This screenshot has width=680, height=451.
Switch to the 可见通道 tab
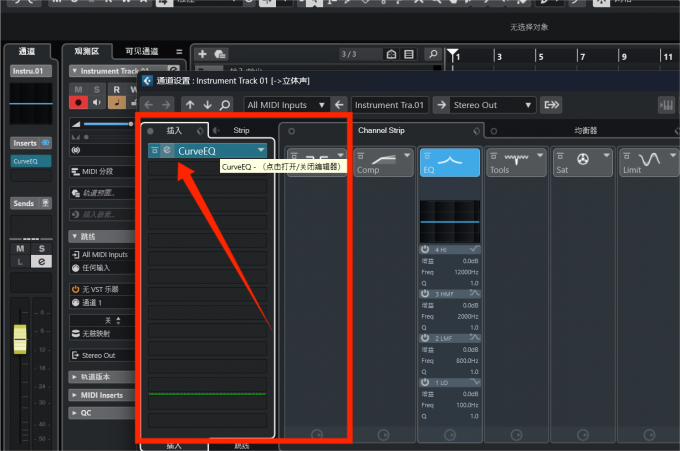click(x=142, y=51)
